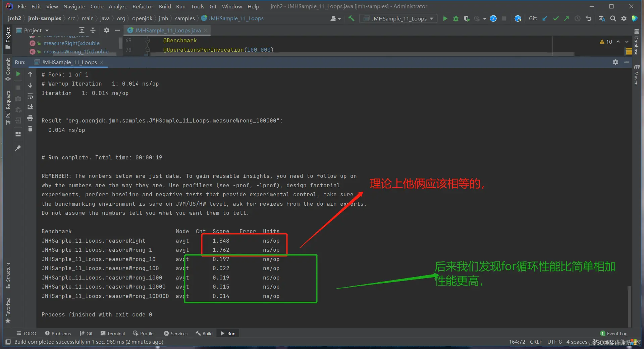Screen dimensions: 644x349
Task: Expand all nodes in the Project panel
Action: 82,30
